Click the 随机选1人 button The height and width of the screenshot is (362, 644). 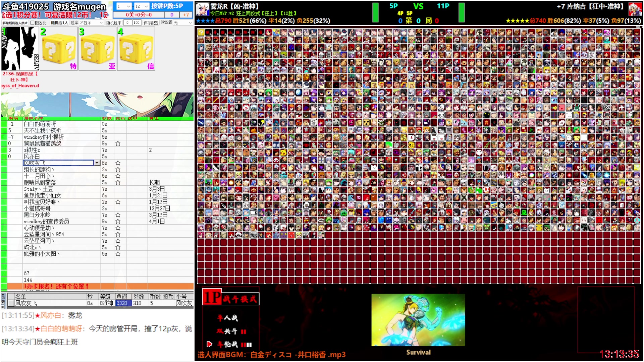(59, 23)
